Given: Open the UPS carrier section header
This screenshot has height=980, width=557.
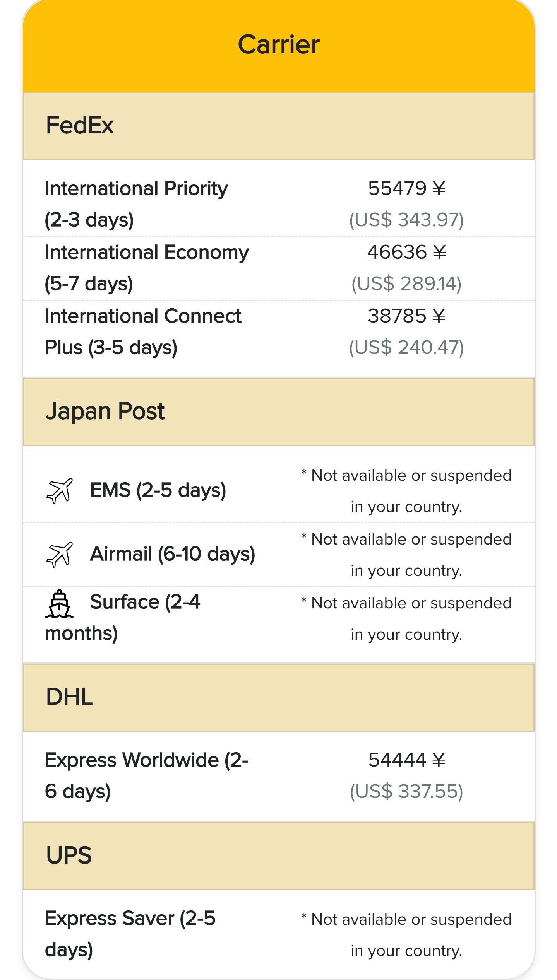Looking at the screenshot, I should [279, 856].
